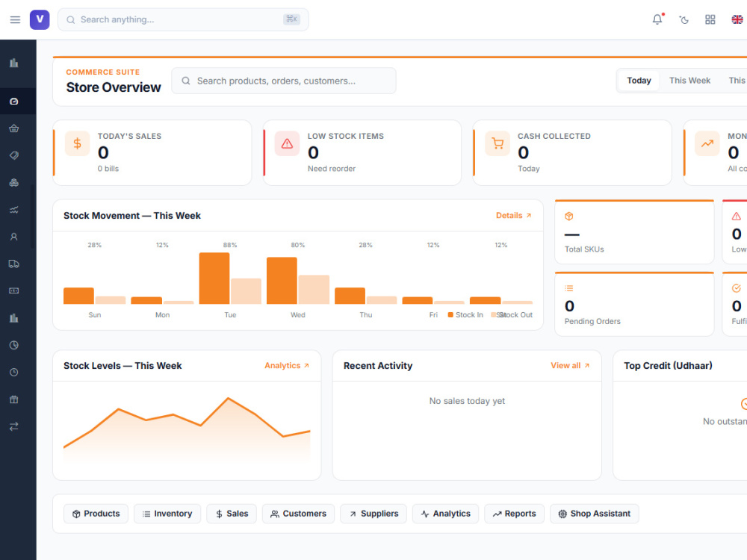Click the Products shortcut button

point(96,514)
